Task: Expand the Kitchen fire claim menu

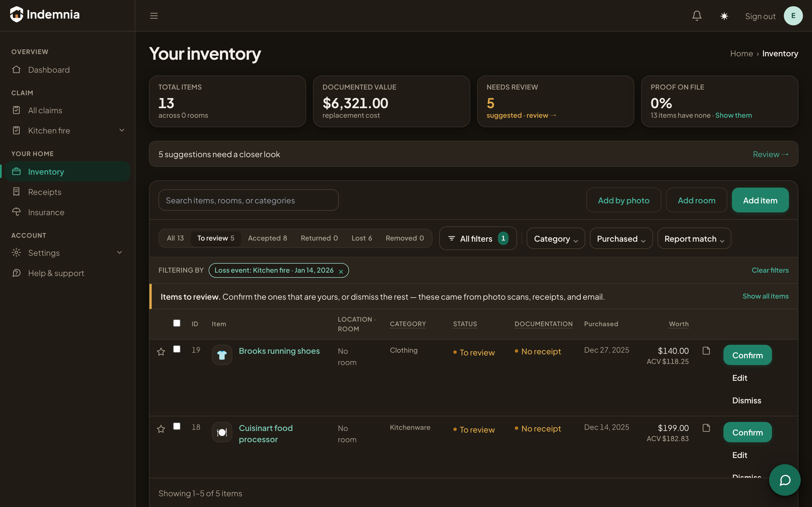Action: pyautogui.click(x=122, y=130)
